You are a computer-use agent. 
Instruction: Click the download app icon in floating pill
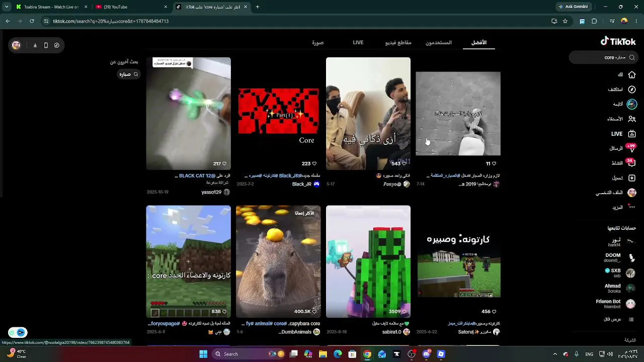35,45
